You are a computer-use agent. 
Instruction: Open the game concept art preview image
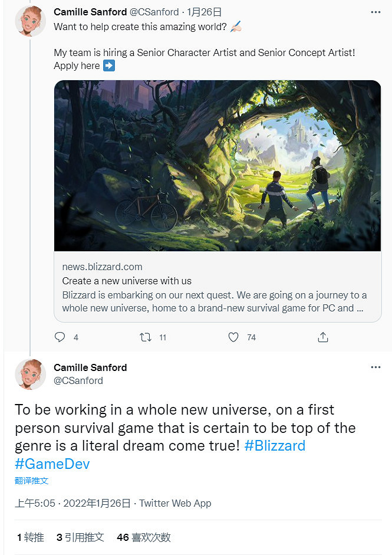(218, 166)
